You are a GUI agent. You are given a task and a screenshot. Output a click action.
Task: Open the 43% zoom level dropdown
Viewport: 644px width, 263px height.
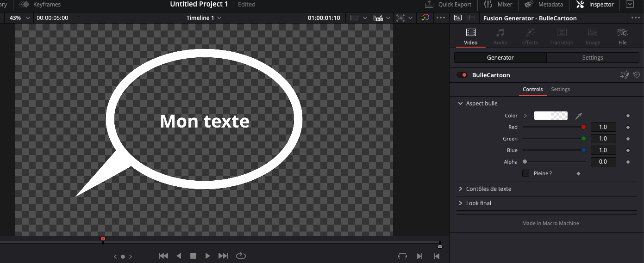point(20,18)
